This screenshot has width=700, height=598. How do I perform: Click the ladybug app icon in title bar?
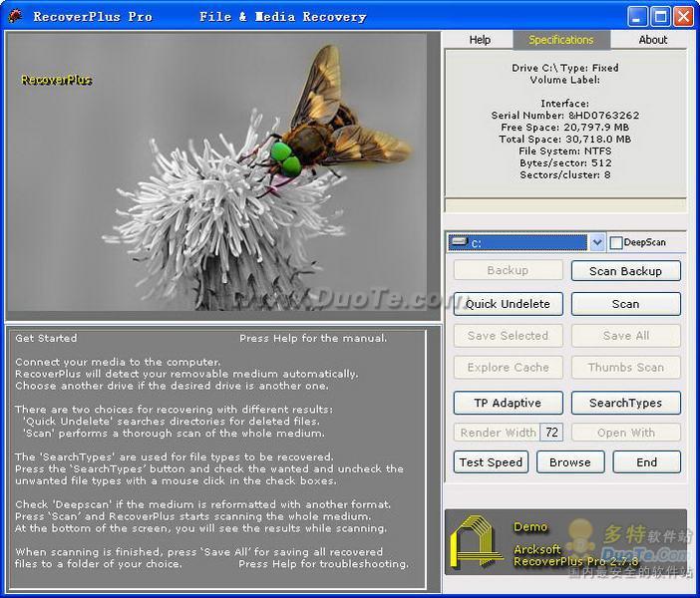[x=15, y=17]
